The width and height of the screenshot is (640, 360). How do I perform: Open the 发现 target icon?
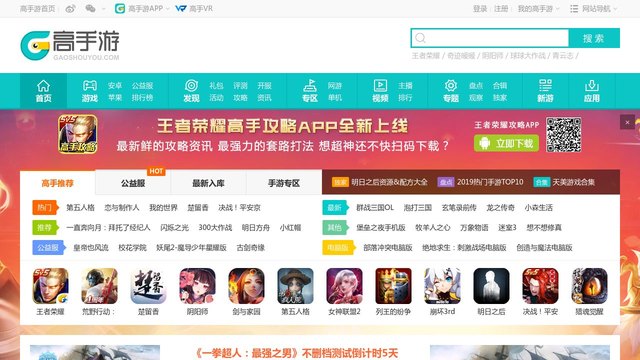pyautogui.click(x=191, y=85)
